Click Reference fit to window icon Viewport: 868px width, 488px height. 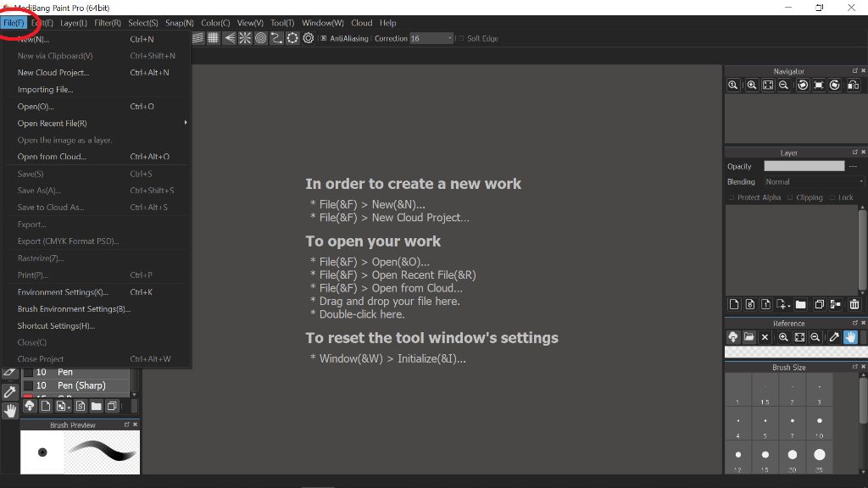click(x=799, y=337)
